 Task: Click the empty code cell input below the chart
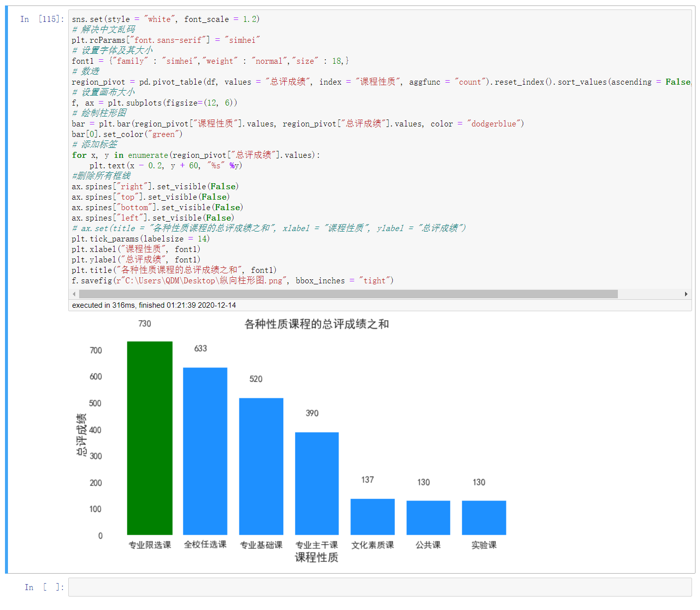380,587
